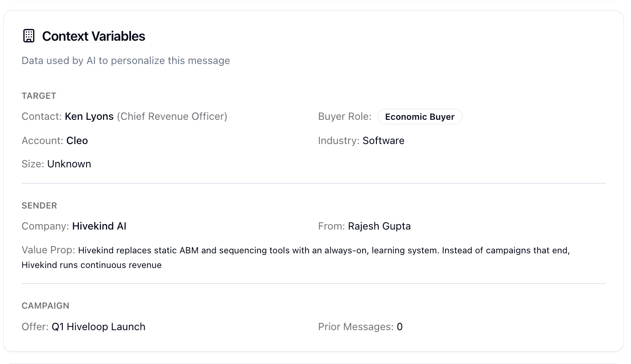Click the Buyer Role label

344,117
